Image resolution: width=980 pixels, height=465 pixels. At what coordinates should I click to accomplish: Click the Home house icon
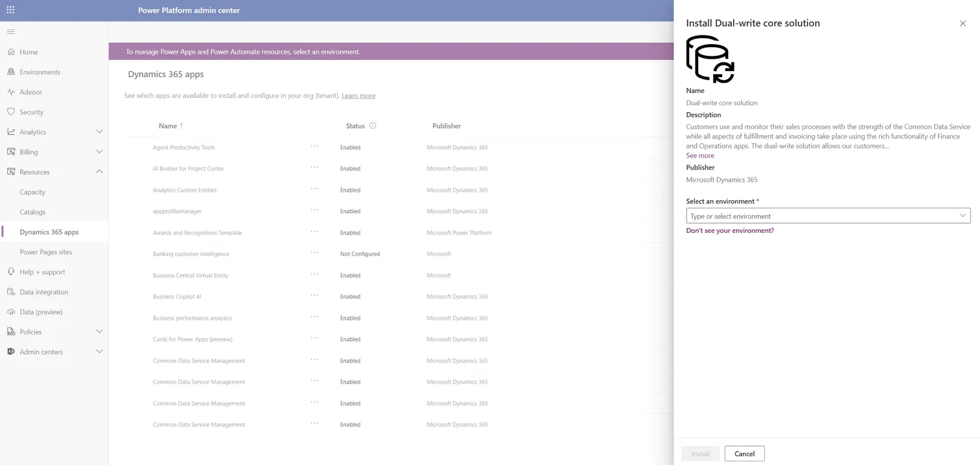[11, 52]
